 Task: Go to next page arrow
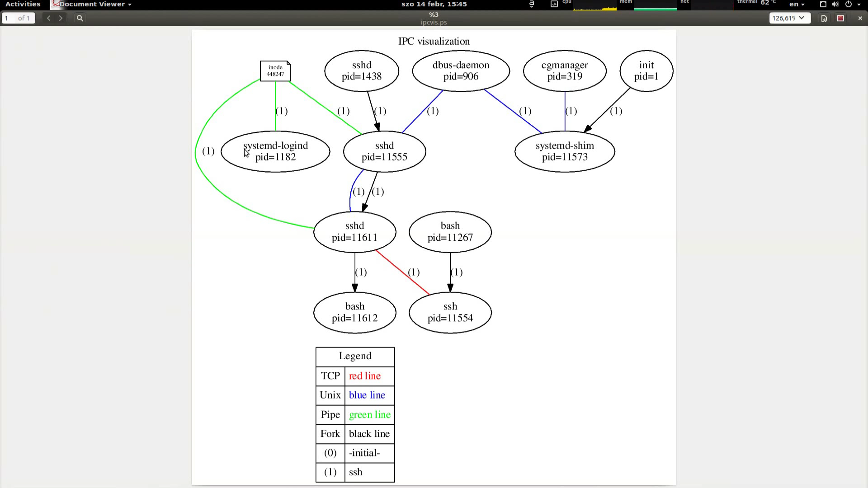coord(61,18)
